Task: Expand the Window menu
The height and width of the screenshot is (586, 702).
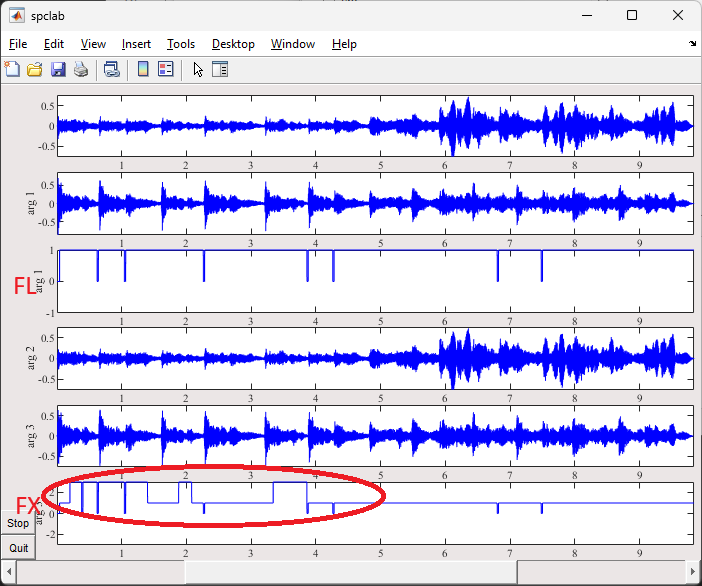Action: coord(293,44)
